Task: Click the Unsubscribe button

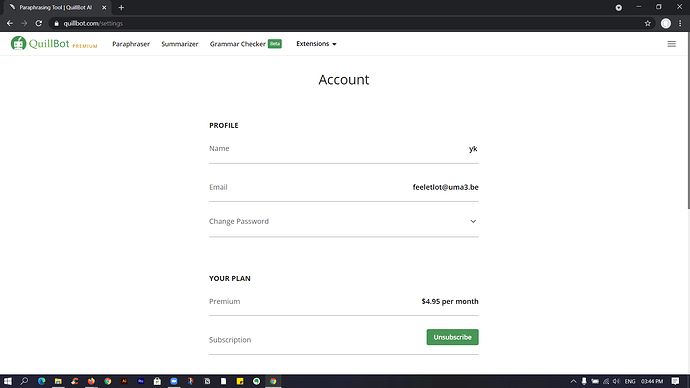Action: (x=452, y=337)
